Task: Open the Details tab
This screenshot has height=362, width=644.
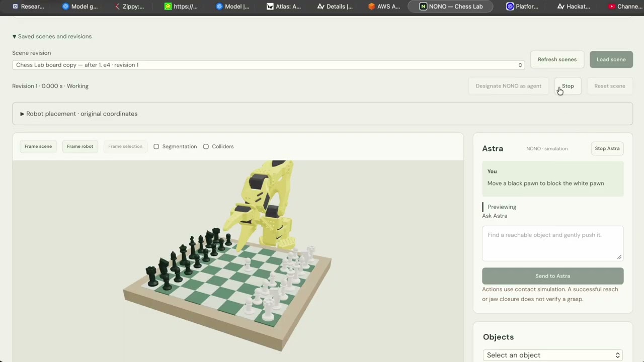Action: click(x=335, y=7)
